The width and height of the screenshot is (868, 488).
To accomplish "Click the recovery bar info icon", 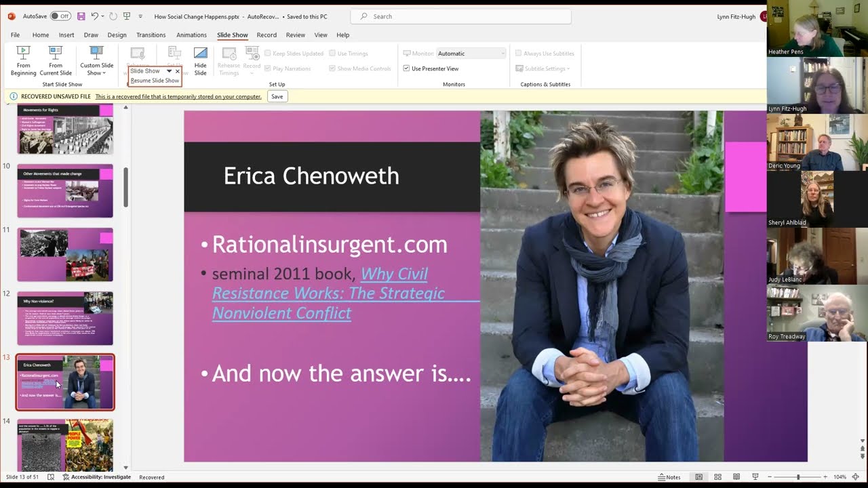I will click(x=14, y=96).
